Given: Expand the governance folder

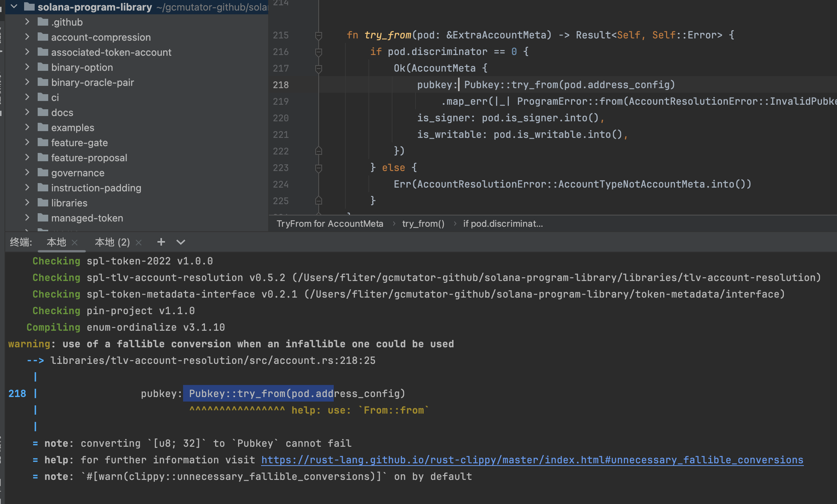Looking at the screenshot, I should pyautogui.click(x=27, y=173).
